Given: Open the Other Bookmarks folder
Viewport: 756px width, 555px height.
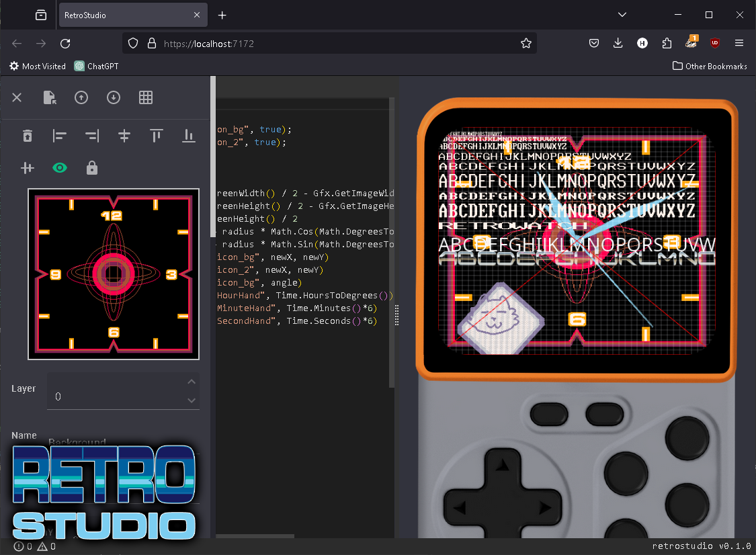Looking at the screenshot, I should (x=710, y=66).
